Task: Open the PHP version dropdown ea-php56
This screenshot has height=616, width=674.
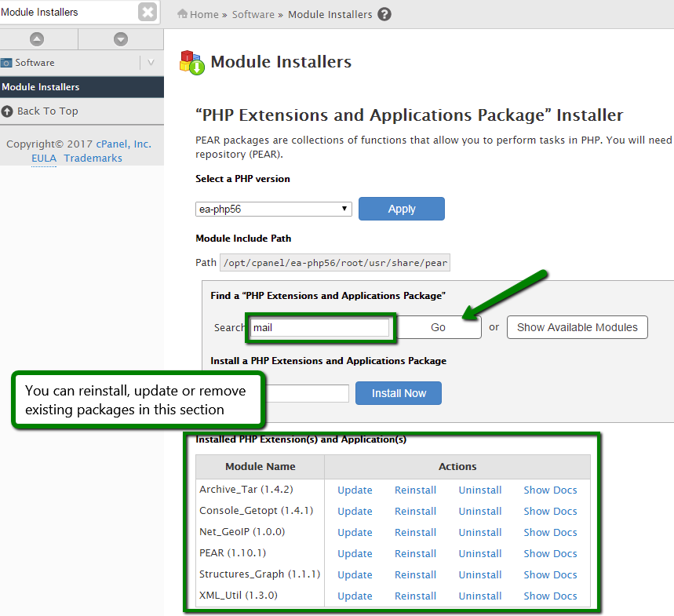Action: point(274,209)
